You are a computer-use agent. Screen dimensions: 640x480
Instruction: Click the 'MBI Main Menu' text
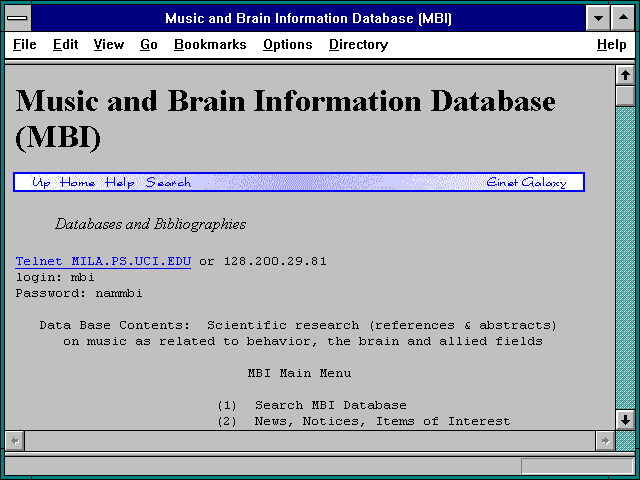tap(299, 373)
